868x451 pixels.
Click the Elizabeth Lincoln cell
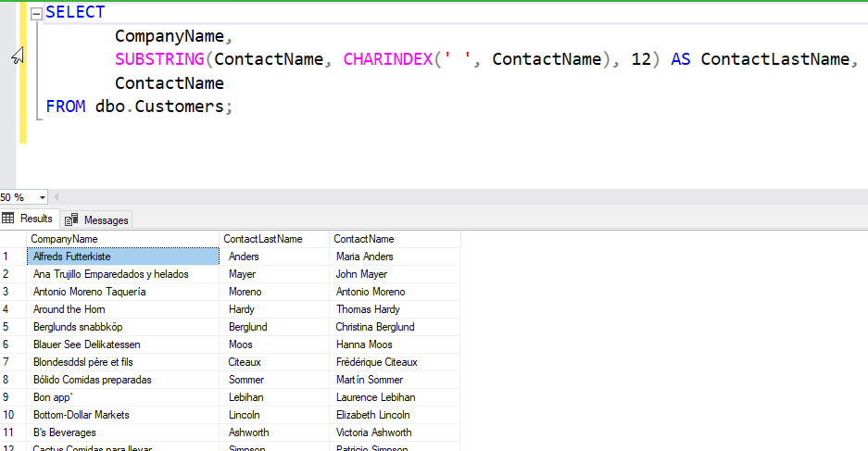395,415
